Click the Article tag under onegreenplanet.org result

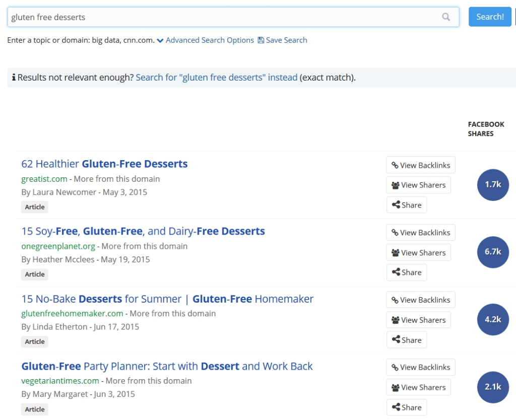click(35, 274)
